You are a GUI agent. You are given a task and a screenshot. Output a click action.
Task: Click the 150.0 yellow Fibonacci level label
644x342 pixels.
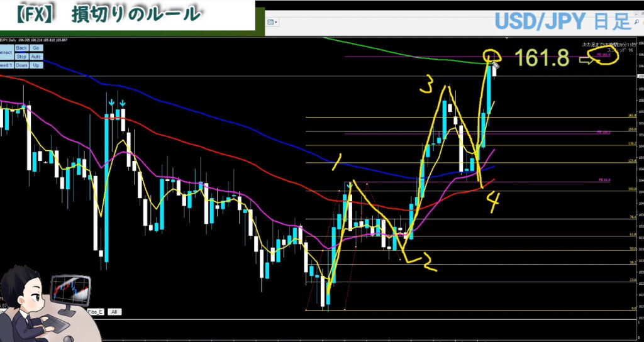tap(632, 130)
